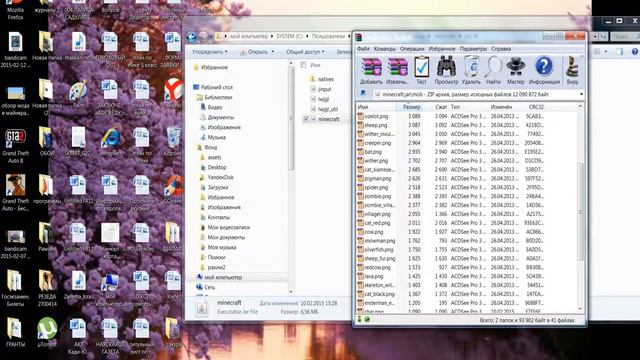Image resolution: width=640 pixels, height=360 pixels.
Task: Click the up-one-level arrow beside archive path
Action: [x=362, y=94]
